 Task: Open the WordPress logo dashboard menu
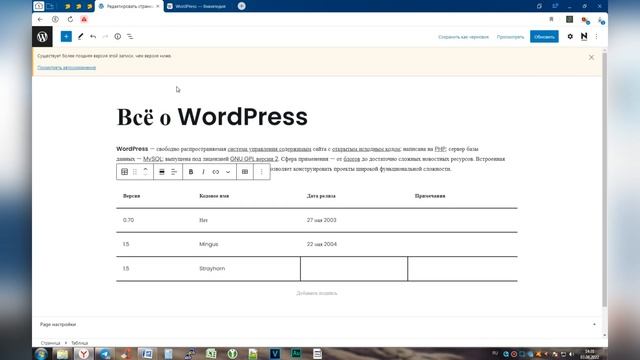pyautogui.click(x=42, y=37)
